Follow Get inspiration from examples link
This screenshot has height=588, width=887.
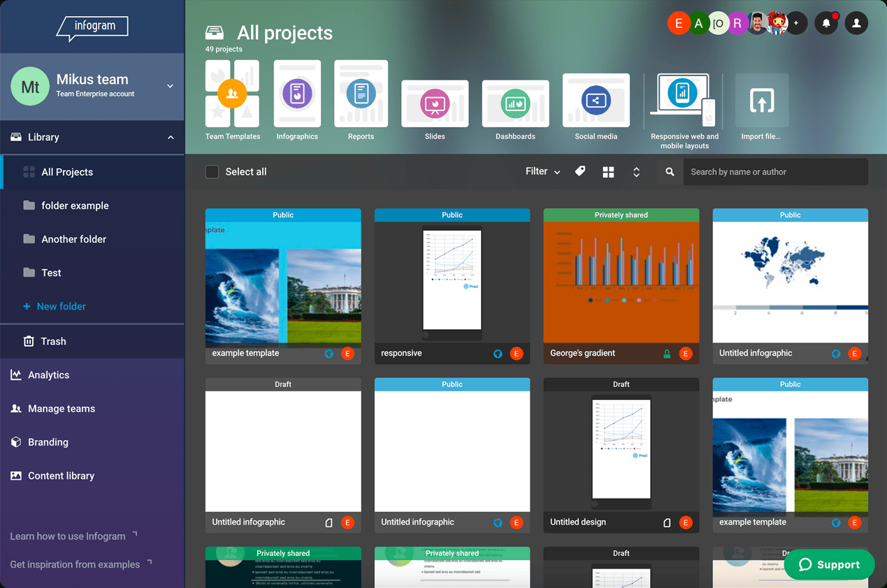point(81,564)
